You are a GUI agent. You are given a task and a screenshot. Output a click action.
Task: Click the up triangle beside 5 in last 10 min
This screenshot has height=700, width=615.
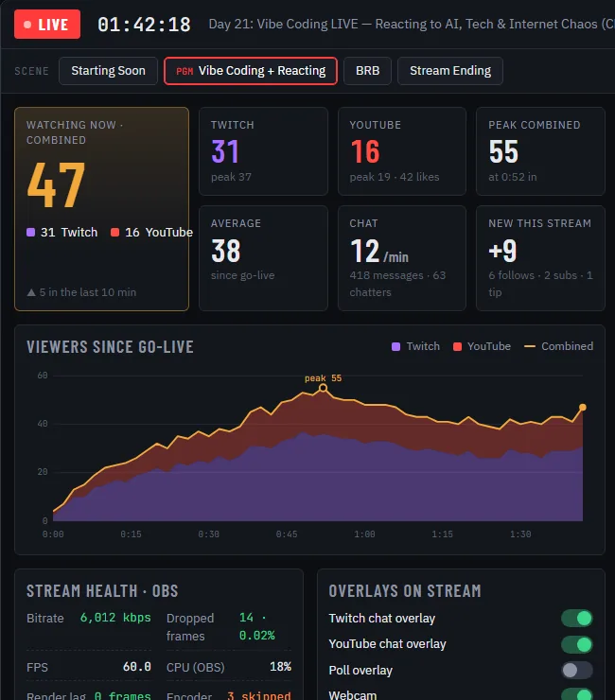point(31,292)
